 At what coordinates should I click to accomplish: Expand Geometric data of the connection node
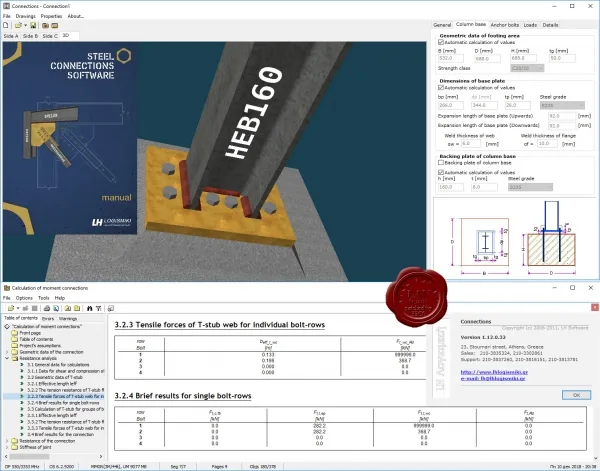7,352
